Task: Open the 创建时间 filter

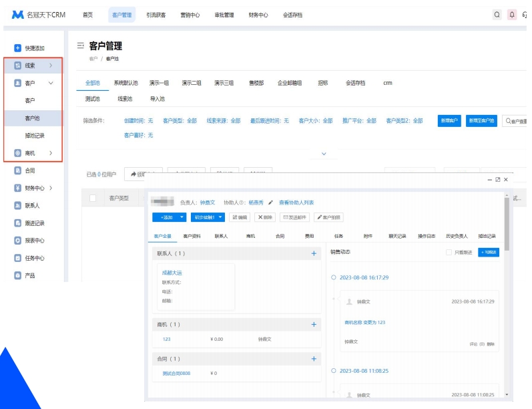Action: [138, 120]
